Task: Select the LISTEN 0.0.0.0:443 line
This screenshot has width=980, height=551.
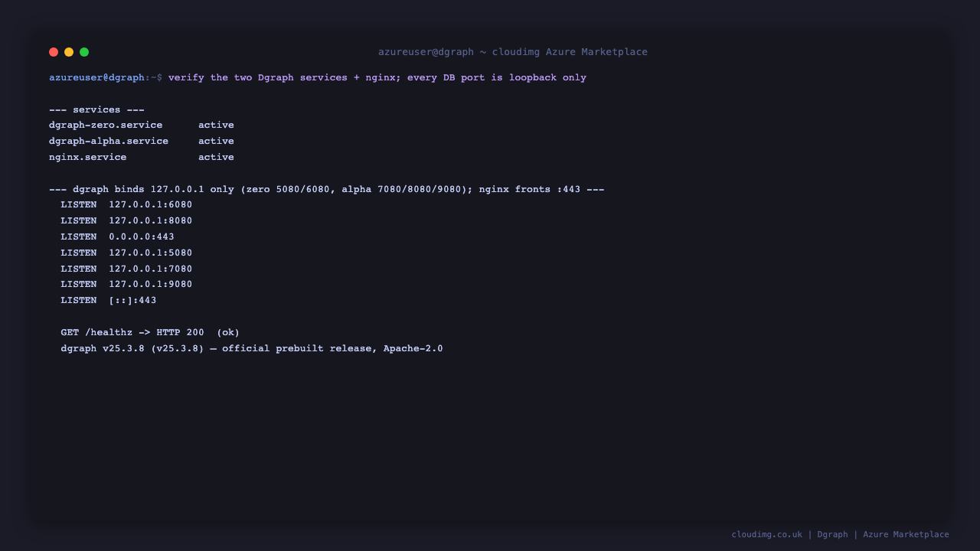Action: click(x=118, y=237)
